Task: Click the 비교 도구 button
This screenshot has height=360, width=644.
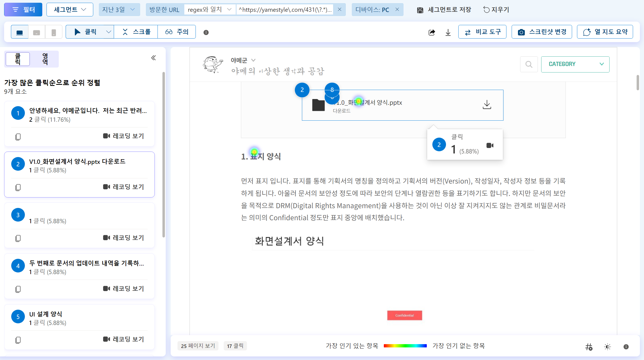Action: [x=482, y=32]
